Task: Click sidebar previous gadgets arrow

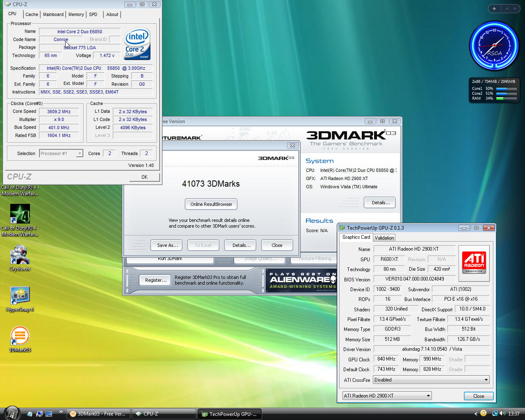Action: pyautogui.click(x=507, y=9)
